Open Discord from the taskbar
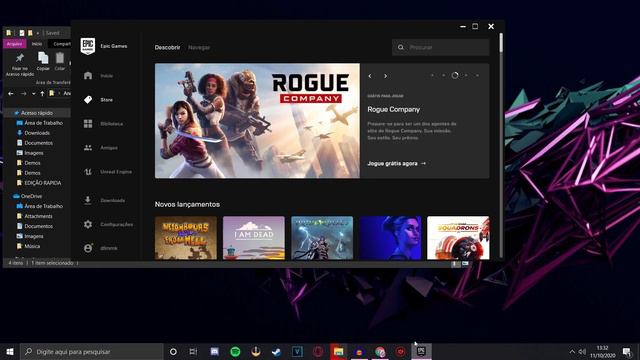 point(215,351)
